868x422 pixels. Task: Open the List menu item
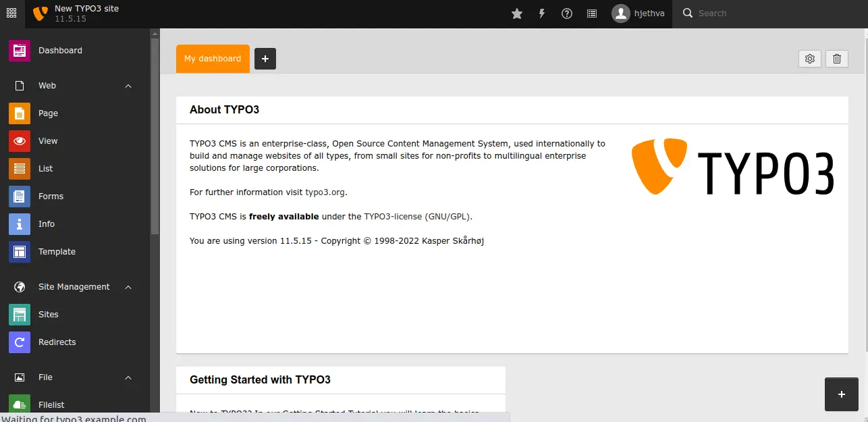[x=75, y=169]
